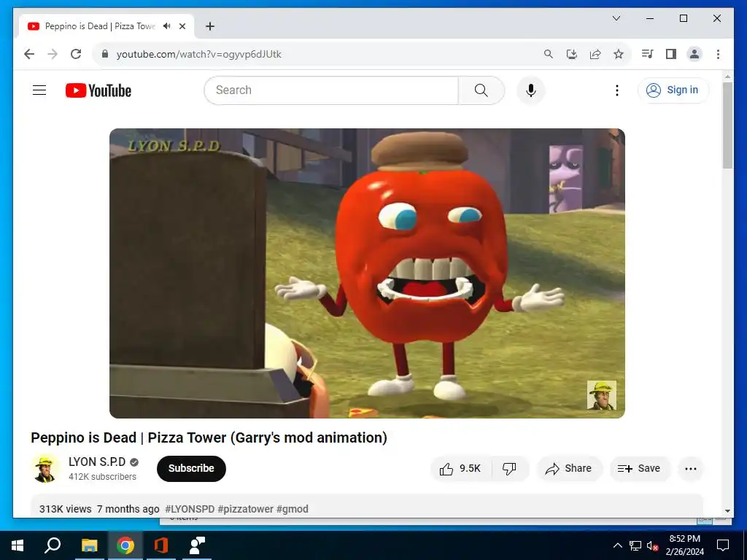Image resolution: width=747 pixels, height=560 pixels.
Task: Open more actions ellipsis next to Save
Action: [x=691, y=469]
